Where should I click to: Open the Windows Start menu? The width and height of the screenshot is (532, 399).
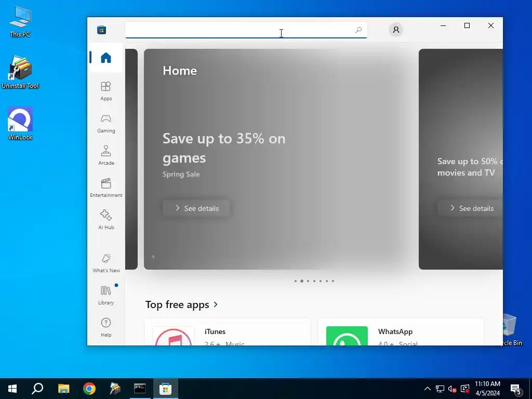pyautogui.click(x=12, y=389)
